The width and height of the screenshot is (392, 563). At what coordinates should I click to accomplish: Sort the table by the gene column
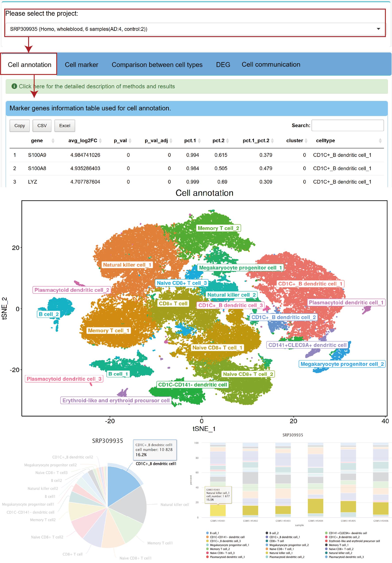coord(53,141)
